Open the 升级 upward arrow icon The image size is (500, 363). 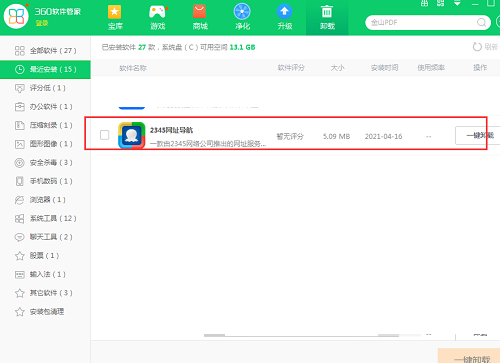[x=284, y=11]
